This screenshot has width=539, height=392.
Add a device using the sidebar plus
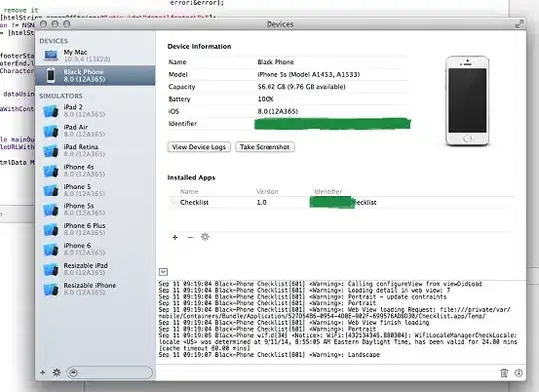coord(42,372)
